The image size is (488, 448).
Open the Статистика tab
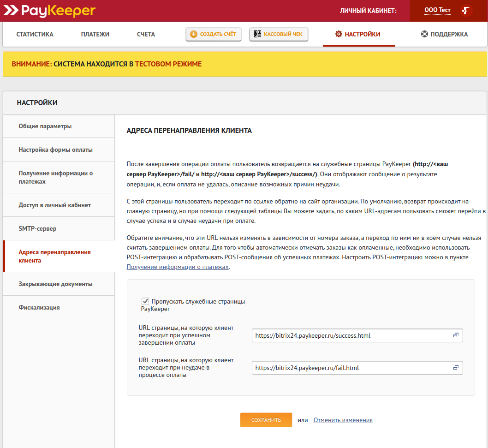pyautogui.click(x=35, y=34)
